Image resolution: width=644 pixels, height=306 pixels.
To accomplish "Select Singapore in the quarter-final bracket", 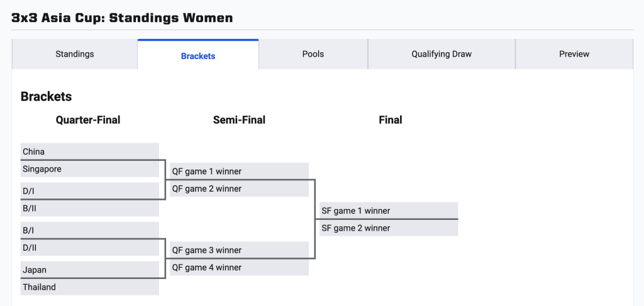I will coord(89,169).
